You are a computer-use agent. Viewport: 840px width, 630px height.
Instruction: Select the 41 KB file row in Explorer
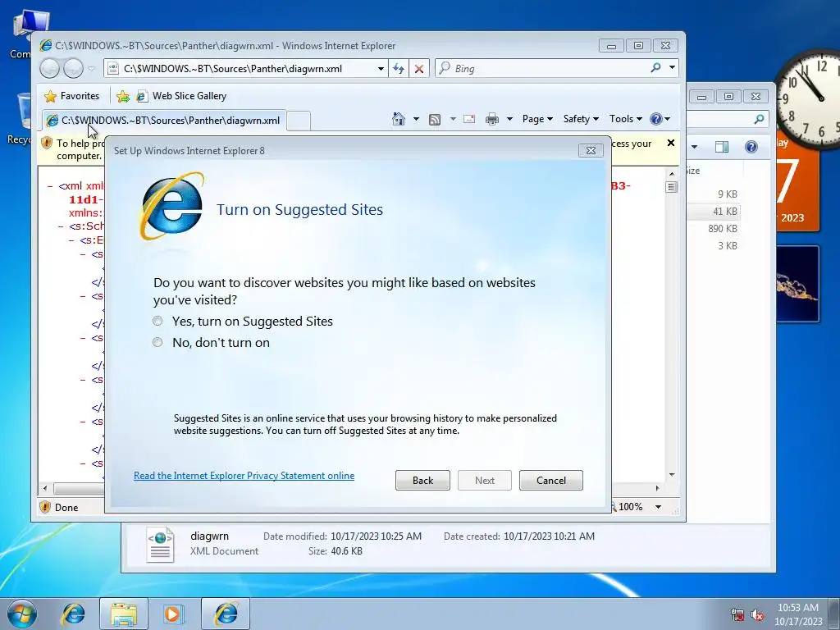click(x=714, y=212)
